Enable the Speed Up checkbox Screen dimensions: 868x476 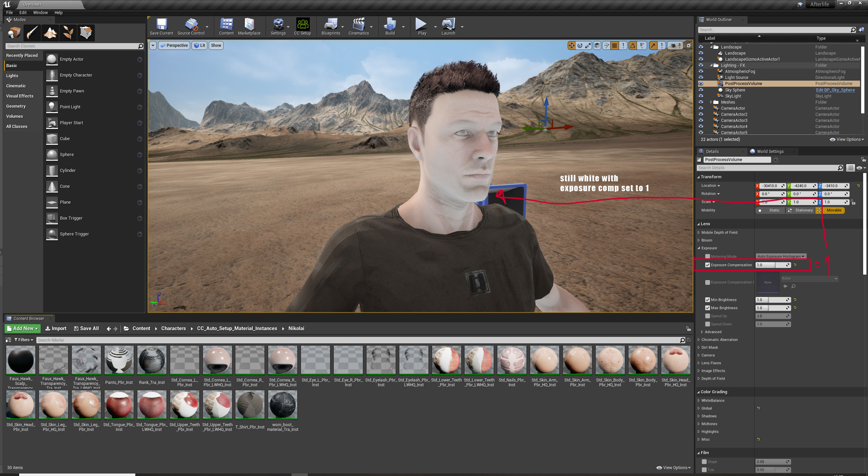pos(708,316)
